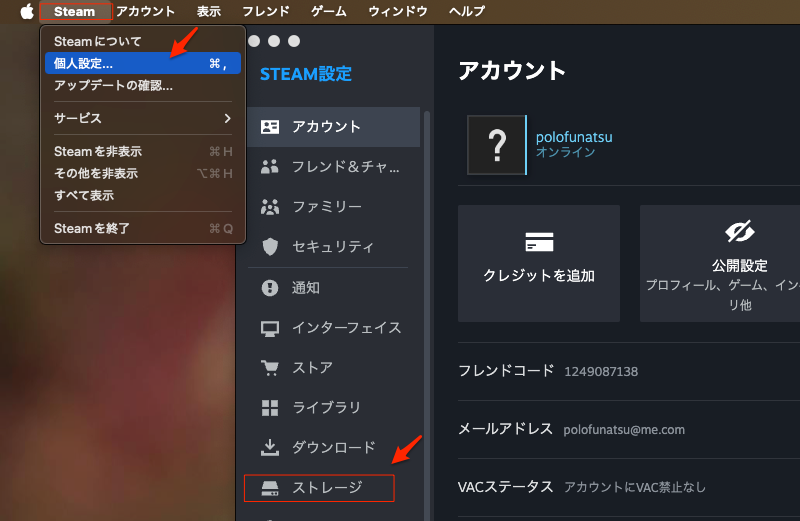Click the Store shopping cart icon
Viewport: 800px width, 521px height.
tap(270, 368)
